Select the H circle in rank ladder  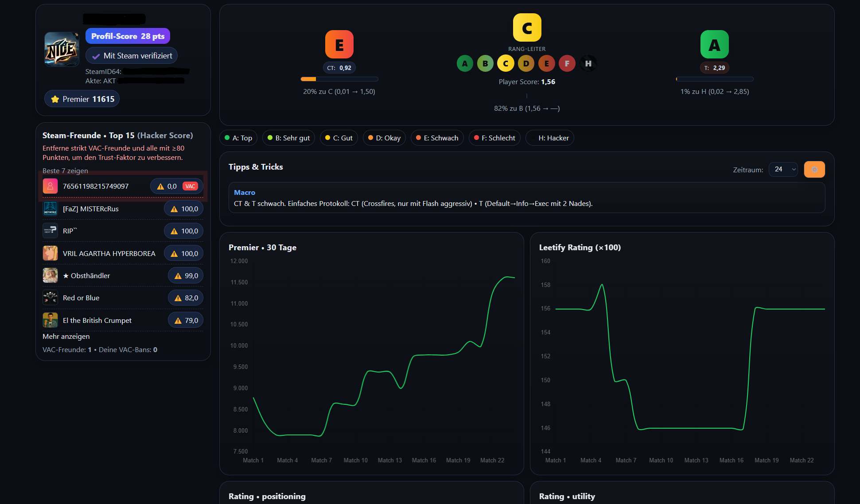[x=588, y=63]
